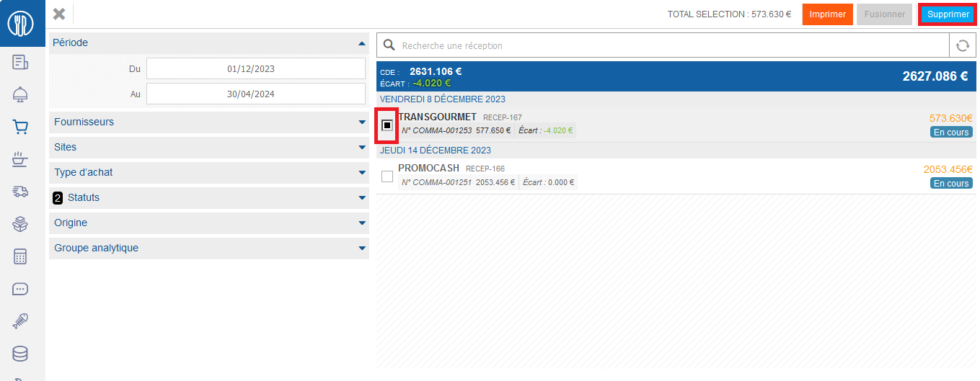This screenshot has height=381, width=980.
Task: Open the service bell sidebar icon
Action: (x=20, y=94)
